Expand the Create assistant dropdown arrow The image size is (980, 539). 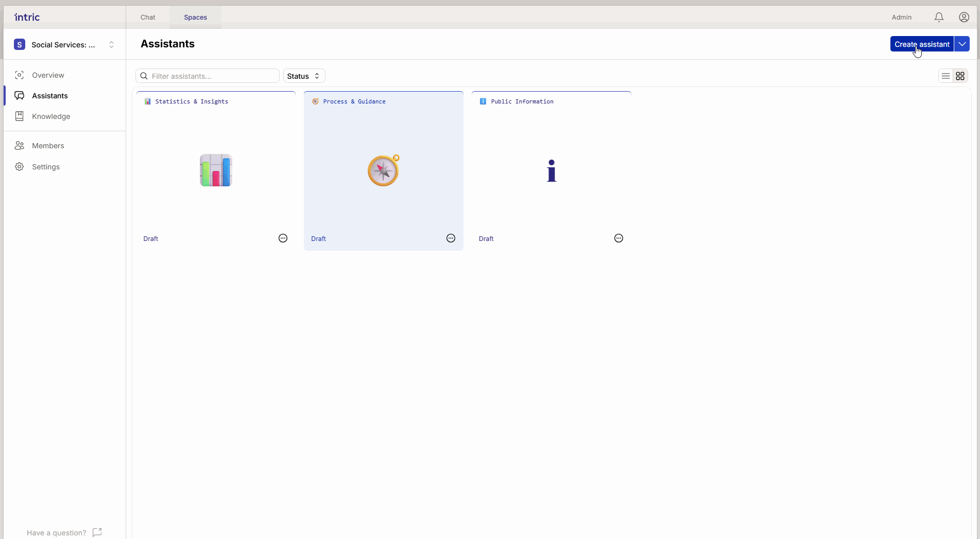tap(962, 44)
